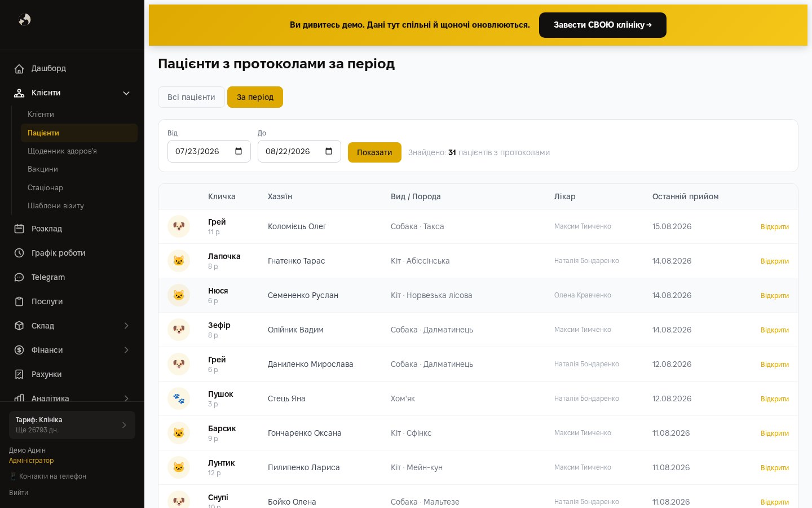The image size is (812, 508).
Task: Open calendar picker in Від date field
Action: (239, 151)
